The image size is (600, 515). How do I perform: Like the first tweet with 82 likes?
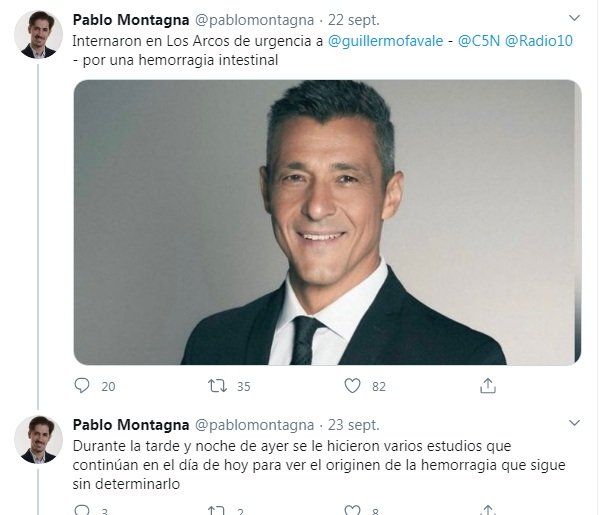(352, 385)
